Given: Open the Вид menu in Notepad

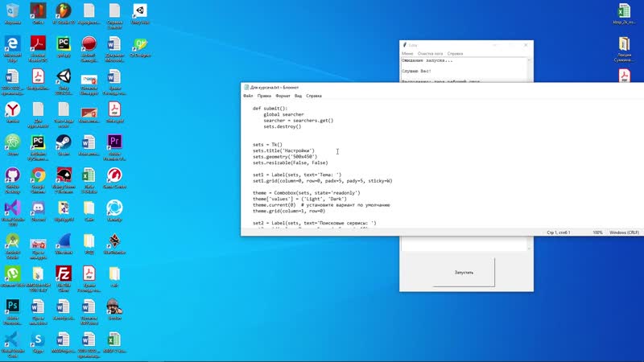Looking at the screenshot, I should click(x=298, y=96).
